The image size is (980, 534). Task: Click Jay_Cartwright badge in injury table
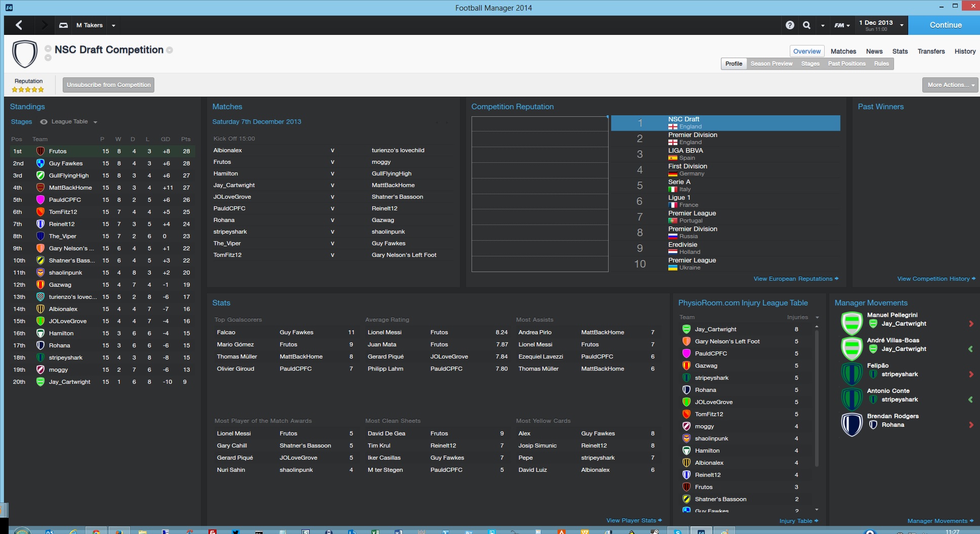point(687,329)
